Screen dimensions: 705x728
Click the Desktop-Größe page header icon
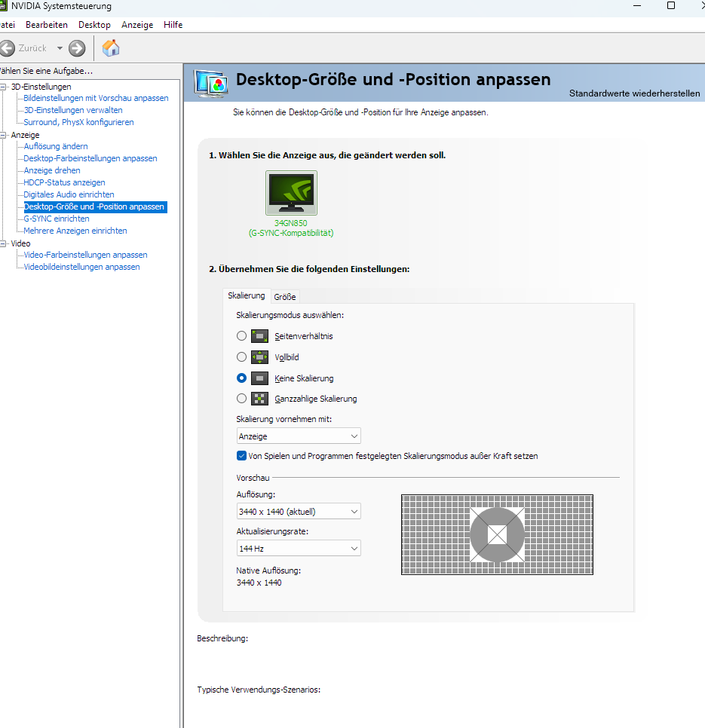click(x=211, y=84)
